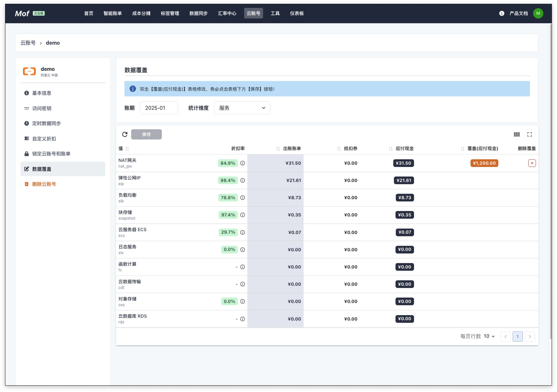Show discount info icon for 负载均衡 row
Viewport: 557px width, 392px height.
click(242, 198)
